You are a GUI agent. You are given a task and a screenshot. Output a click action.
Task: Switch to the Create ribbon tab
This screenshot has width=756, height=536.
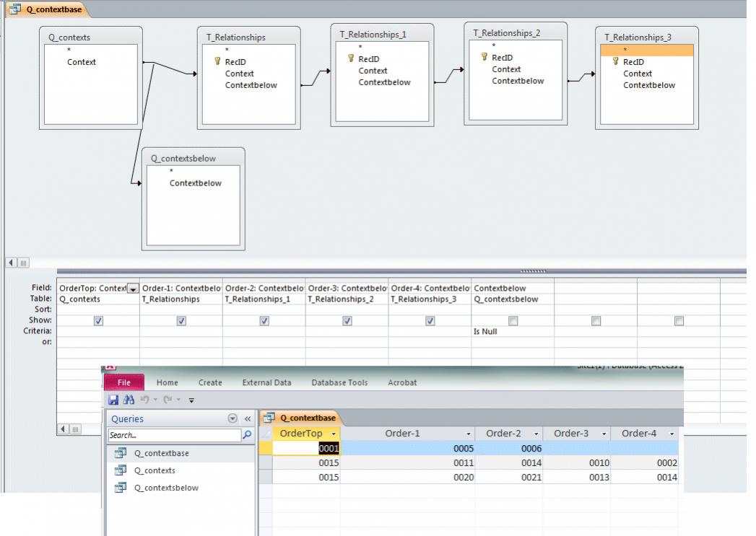tap(210, 382)
